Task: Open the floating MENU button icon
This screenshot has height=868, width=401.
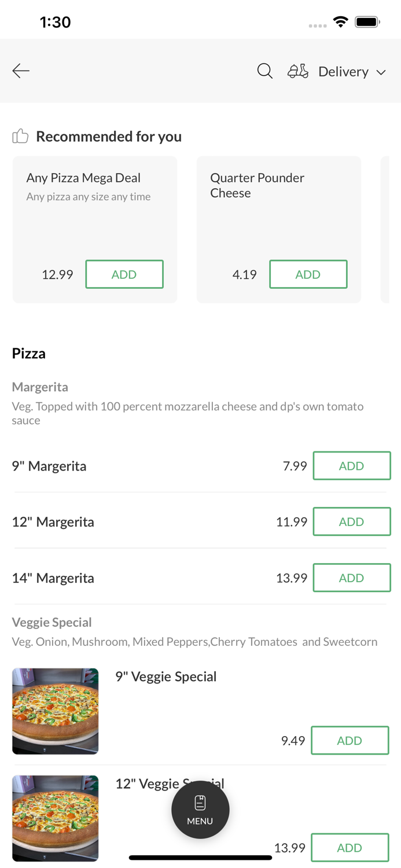Action: pos(200,809)
